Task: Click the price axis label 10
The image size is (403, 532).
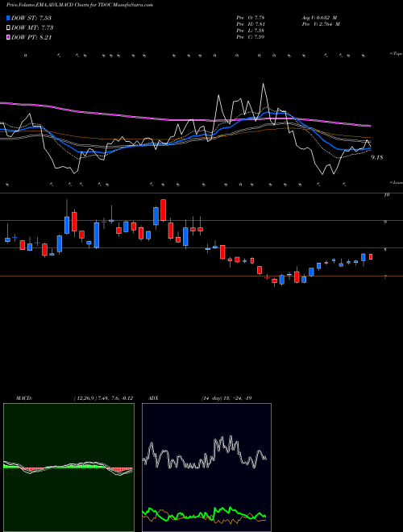Action: pyautogui.click(x=386, y=195)
